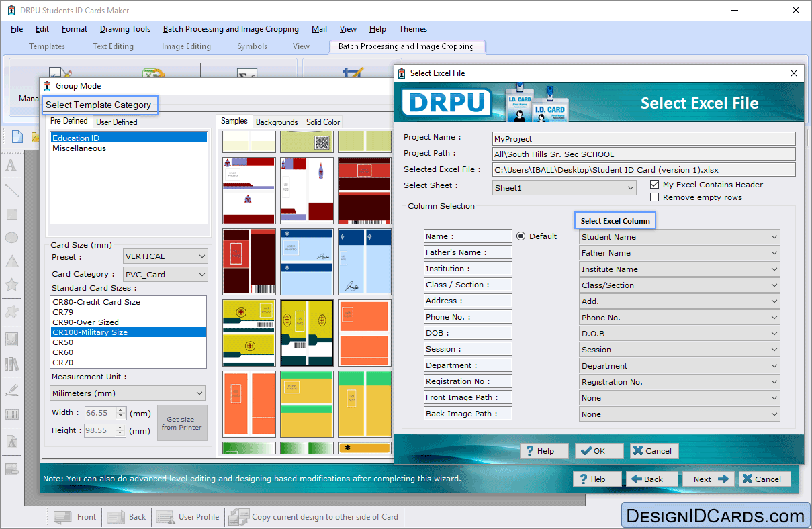Open the Front Image Path None dropdown
This screenshot has width=812, height=529.
pos(679,398)
